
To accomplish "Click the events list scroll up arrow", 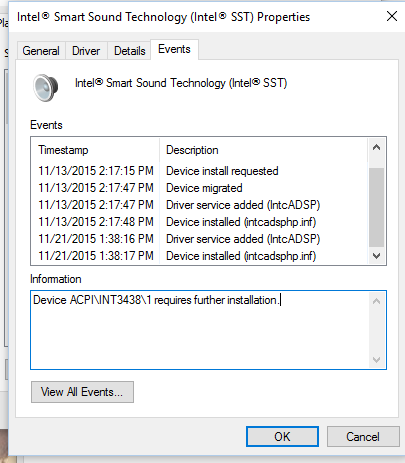I will (377, 148).
